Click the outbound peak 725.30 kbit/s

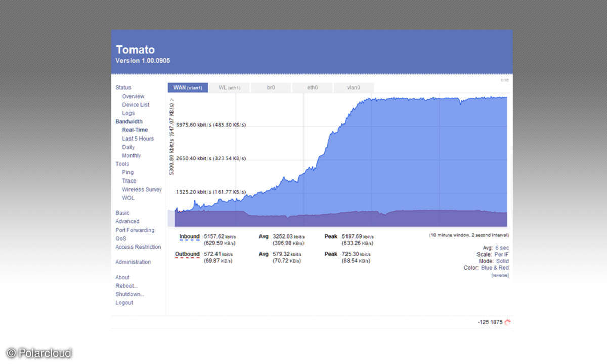tap(356, 254)
